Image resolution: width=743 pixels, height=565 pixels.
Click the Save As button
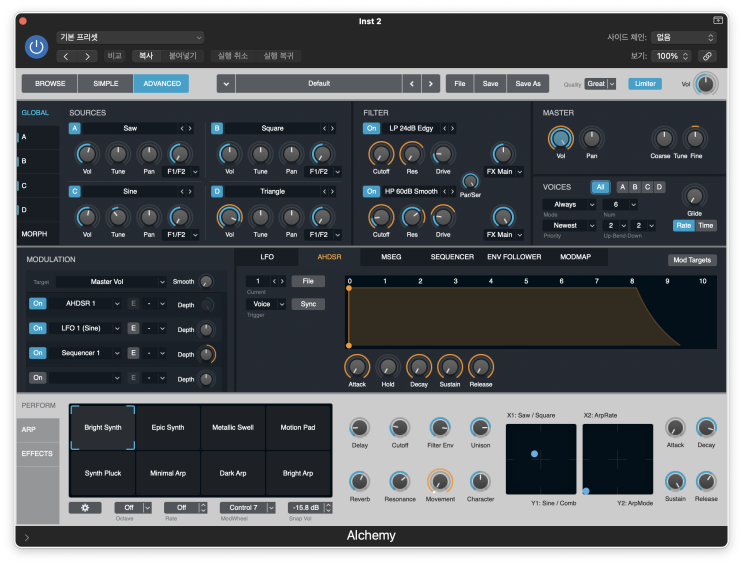coord(528,84)
